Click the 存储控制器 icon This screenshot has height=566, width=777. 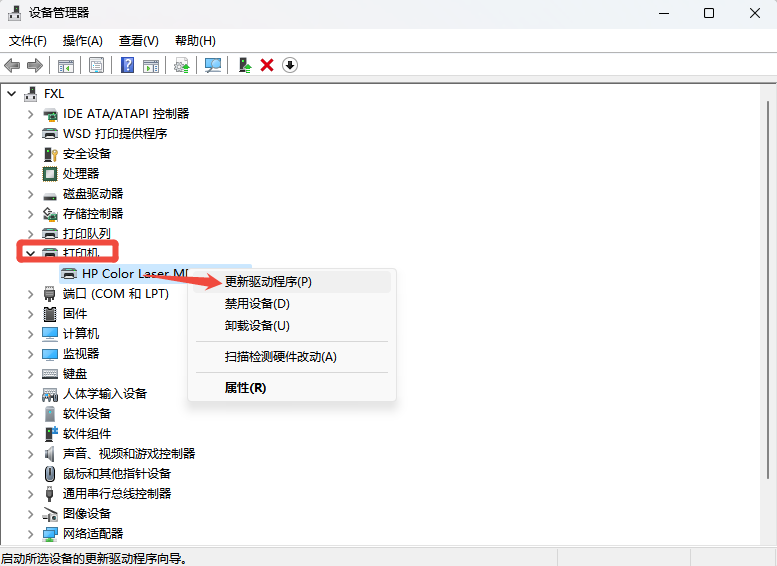(x=50, y=214)
